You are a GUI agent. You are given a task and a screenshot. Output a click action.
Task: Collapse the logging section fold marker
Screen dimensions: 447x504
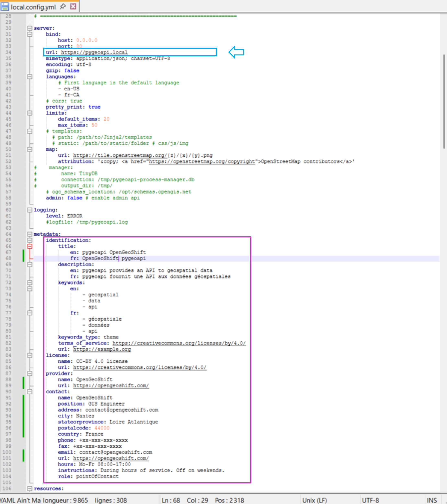point(30,210)
